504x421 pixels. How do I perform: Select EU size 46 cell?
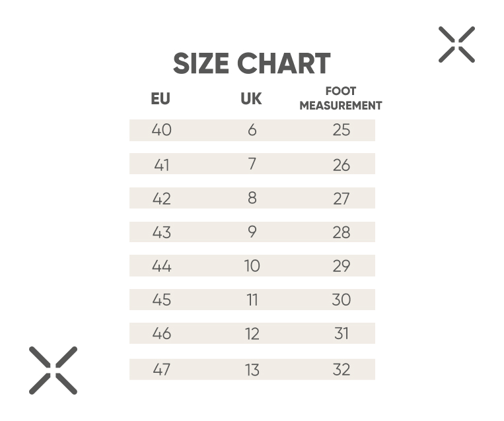(161, 333)
